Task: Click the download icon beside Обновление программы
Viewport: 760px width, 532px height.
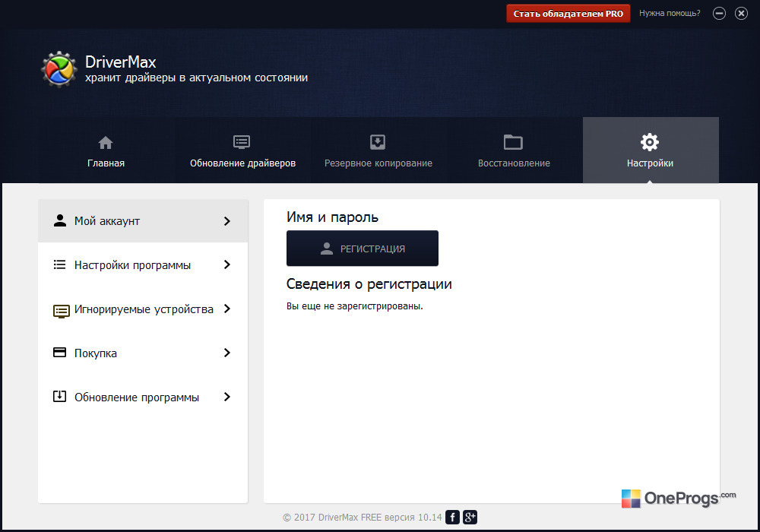Action: (59, 396)
